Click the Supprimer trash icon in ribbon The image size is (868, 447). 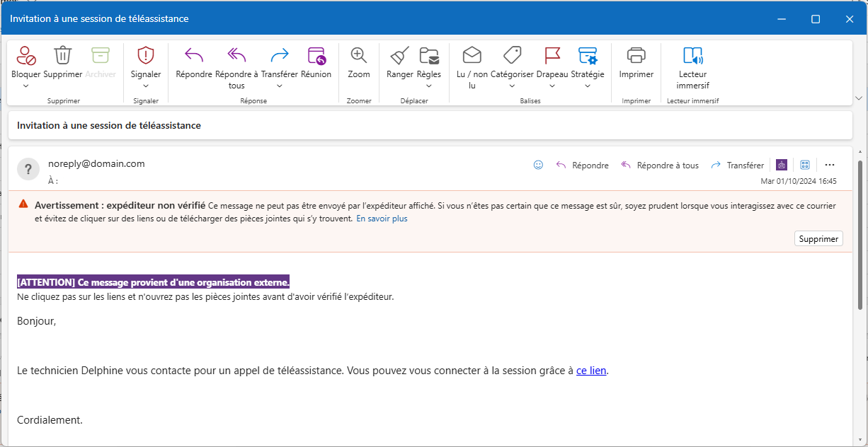coord(63,55)
